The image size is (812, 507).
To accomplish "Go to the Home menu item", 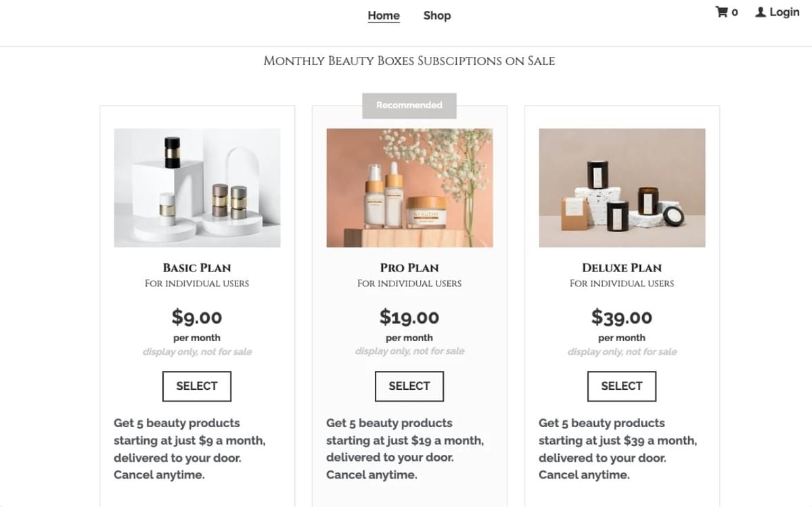I will click(384, 16).
